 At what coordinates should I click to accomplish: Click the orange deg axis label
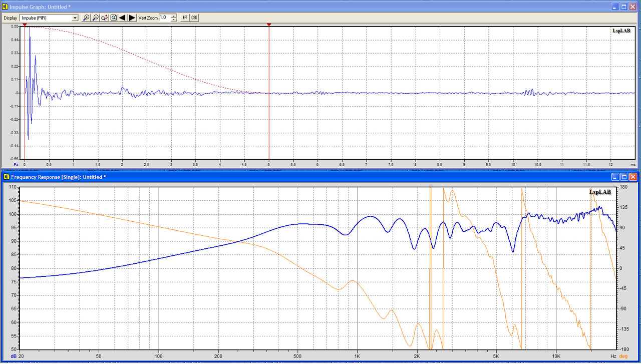[623, 356]
